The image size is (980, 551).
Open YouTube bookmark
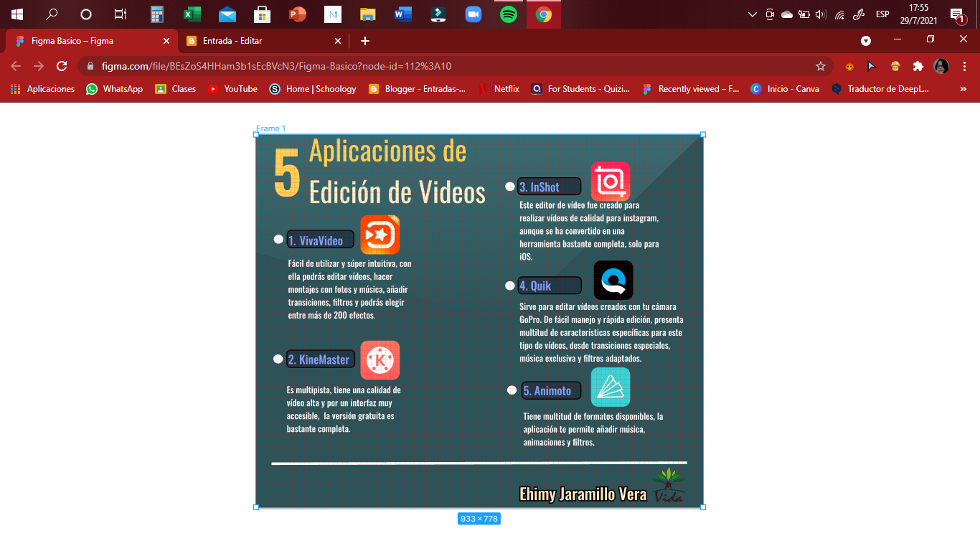coord(232,89)
